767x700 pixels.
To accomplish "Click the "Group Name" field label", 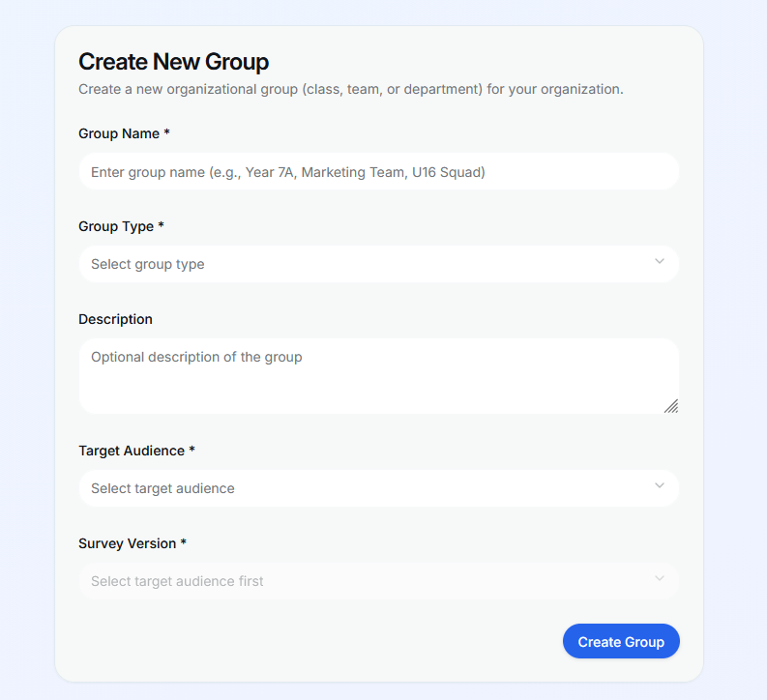I will pyautogui.click(x=119, y=133).
